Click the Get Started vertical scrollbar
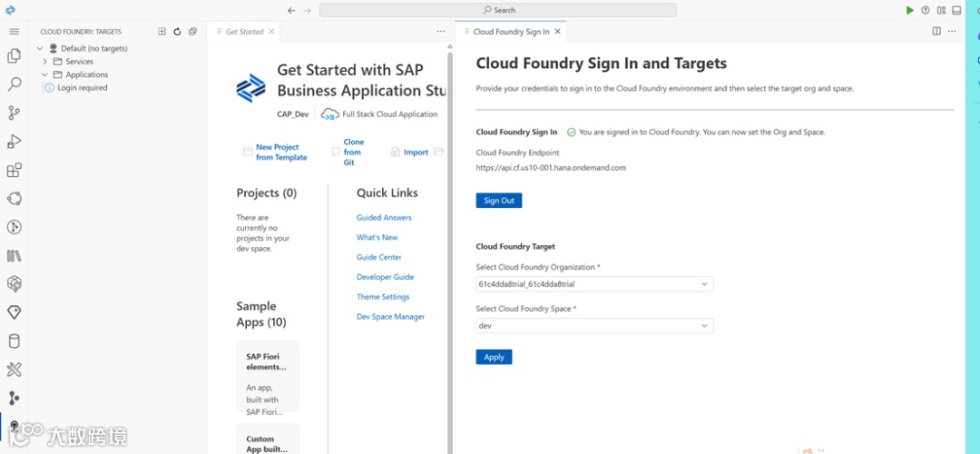This screenshot has height=454, width=980. [450, 182]
